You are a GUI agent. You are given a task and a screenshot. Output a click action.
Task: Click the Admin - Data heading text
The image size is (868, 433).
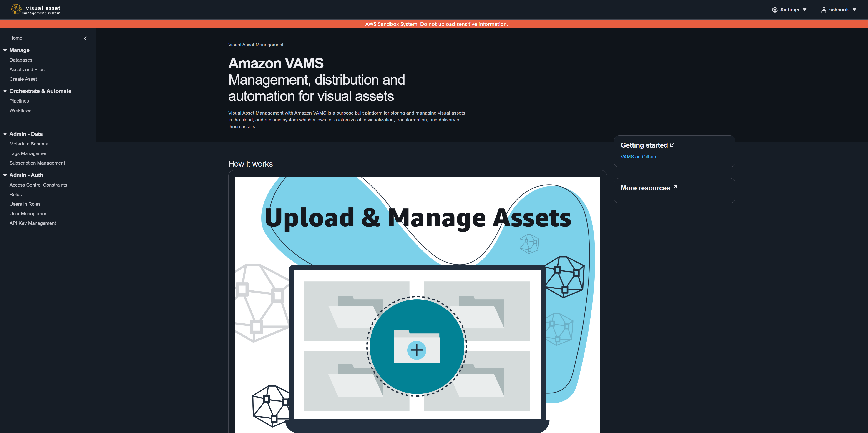coord(26,134)
